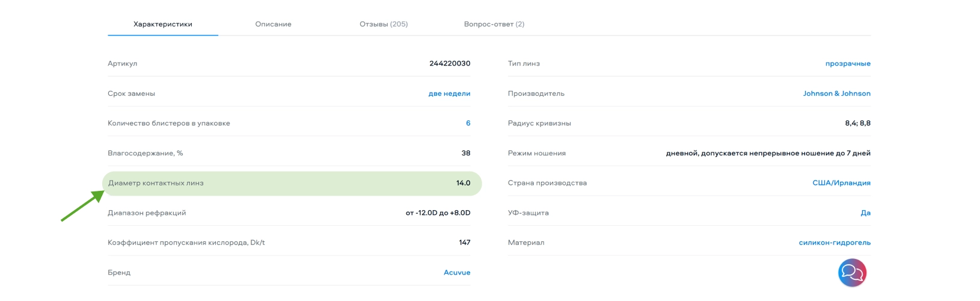Viewport: 980px width, 301px height.
Task: Click the 'УФ-защита' label
Action: click(x=528, y=213)
